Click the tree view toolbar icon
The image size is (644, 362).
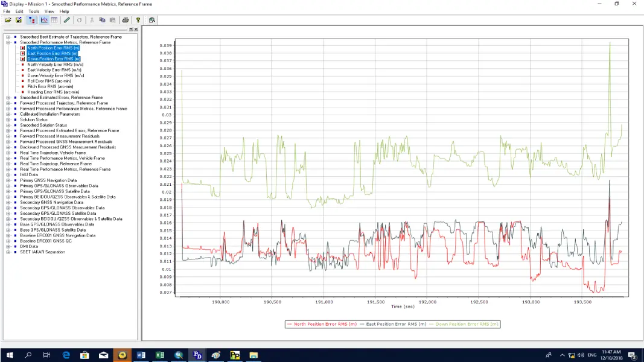32,20
